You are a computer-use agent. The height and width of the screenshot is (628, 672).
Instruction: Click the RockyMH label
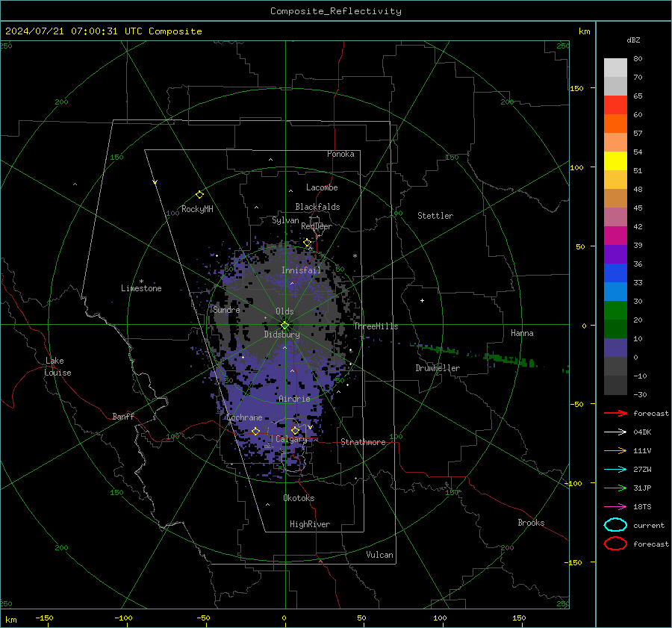(197, 209)
